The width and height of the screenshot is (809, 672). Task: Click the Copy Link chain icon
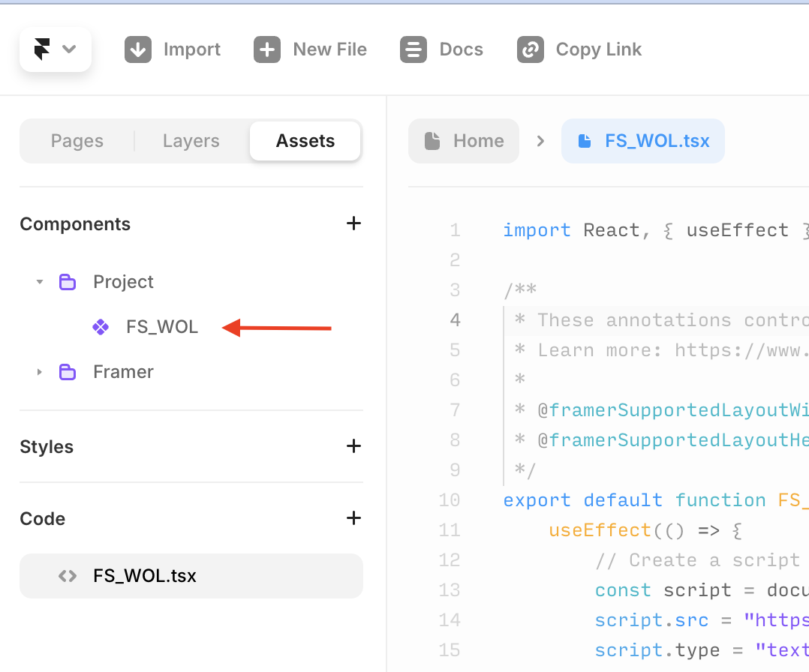[531, 49]
